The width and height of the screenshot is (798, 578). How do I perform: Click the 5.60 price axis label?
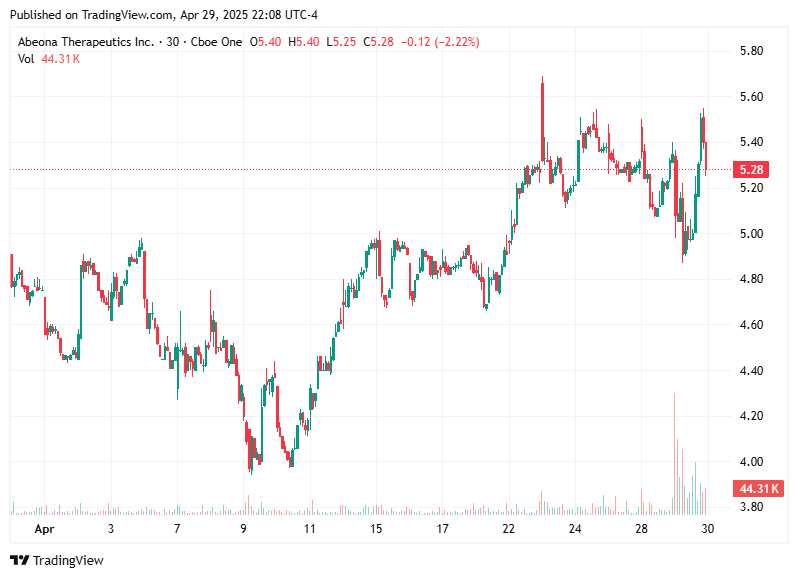(x=751, y=97)
